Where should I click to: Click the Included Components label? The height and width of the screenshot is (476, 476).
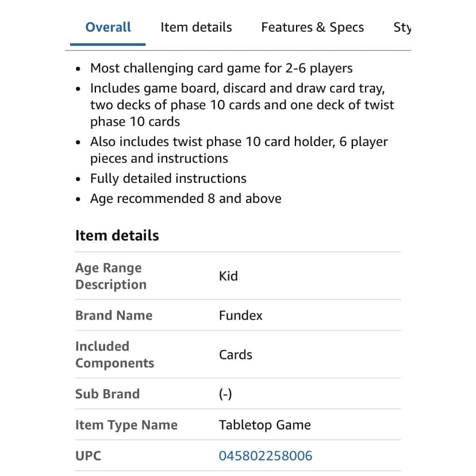[x=114, y=355]
